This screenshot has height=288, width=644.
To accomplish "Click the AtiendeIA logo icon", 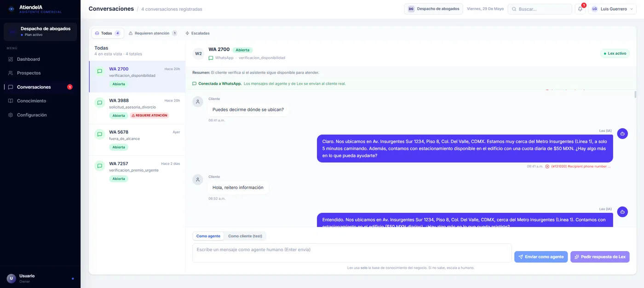I will (x=11, y=9).
